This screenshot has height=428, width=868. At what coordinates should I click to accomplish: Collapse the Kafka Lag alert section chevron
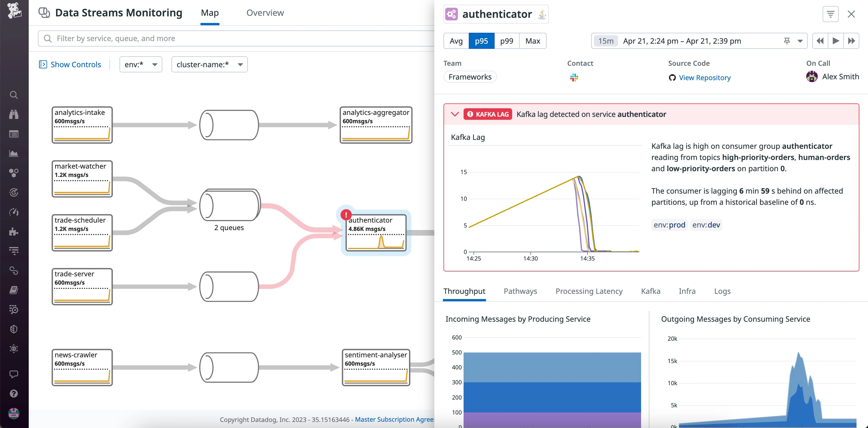455,114
